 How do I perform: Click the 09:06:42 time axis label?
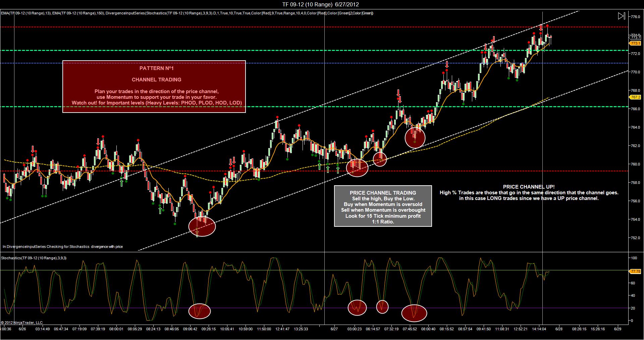point(190,329)
